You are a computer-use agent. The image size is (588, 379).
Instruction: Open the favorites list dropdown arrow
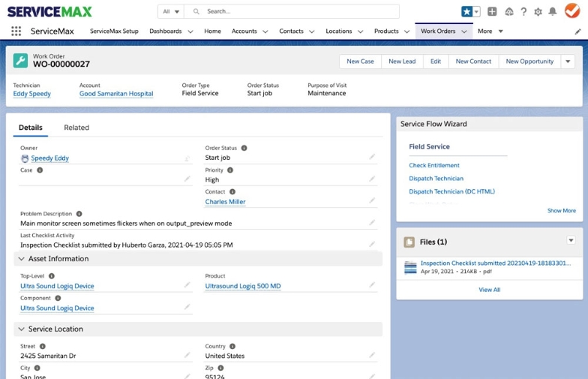tap(476, 12)
